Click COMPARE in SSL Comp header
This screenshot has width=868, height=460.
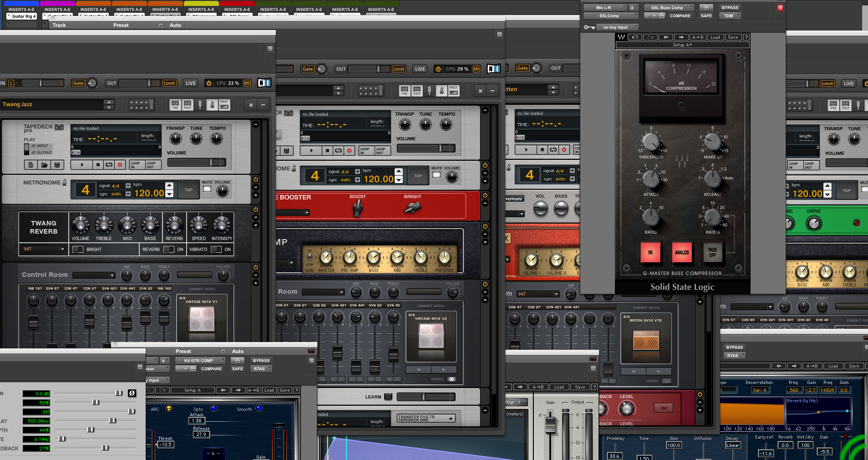[680, 16]
